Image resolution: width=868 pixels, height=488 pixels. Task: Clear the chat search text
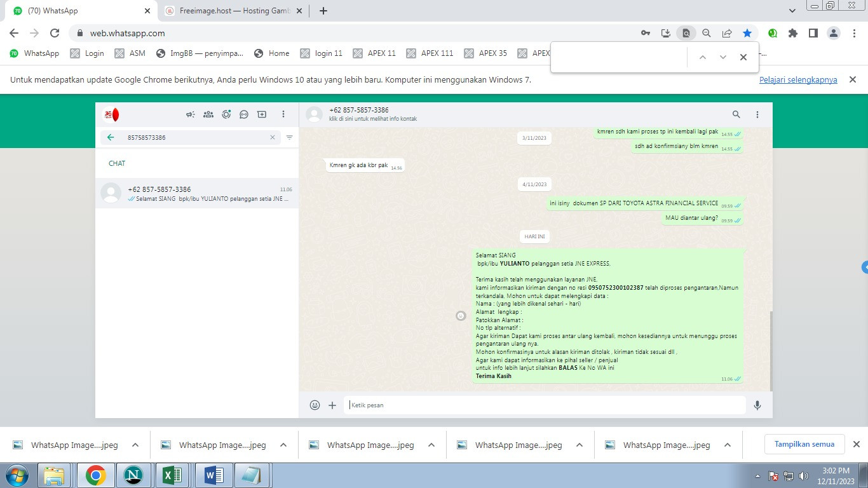click(x=273, y=137)
